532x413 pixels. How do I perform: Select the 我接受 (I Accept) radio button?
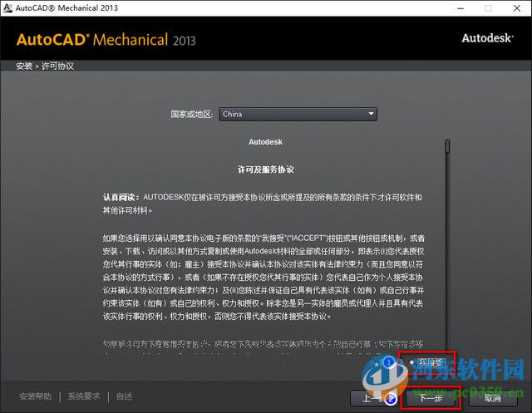pos(412,362)
